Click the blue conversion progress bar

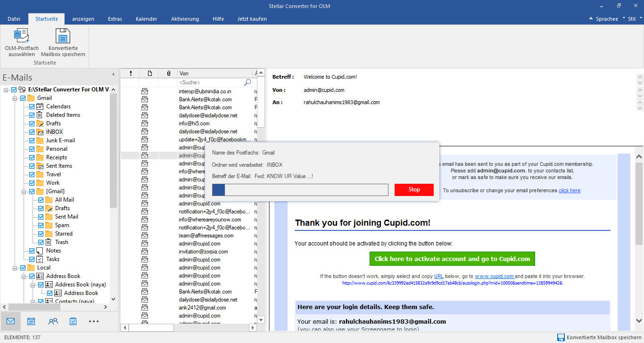[300, 189]
